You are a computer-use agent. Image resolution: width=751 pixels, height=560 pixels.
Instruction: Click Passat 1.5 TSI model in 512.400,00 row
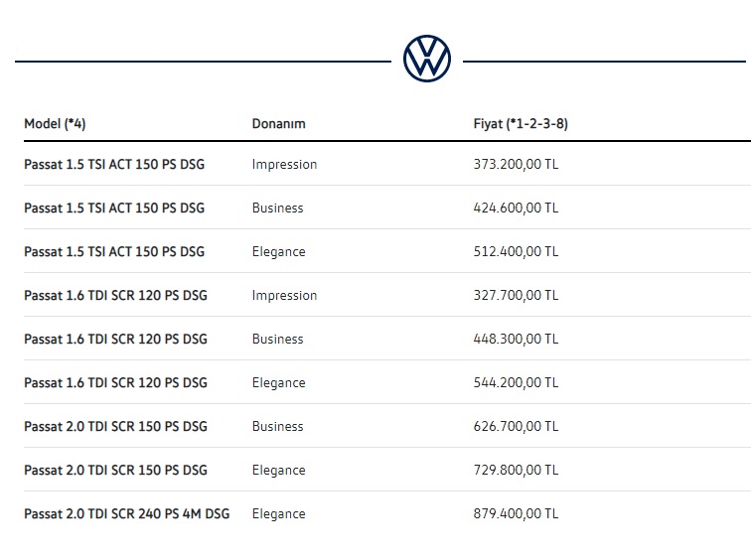(114, 252)
